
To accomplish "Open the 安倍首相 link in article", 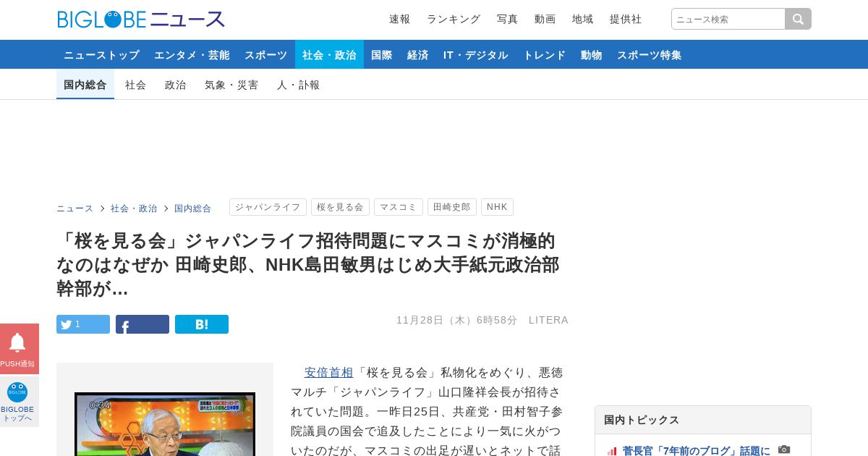I will 328,373.
